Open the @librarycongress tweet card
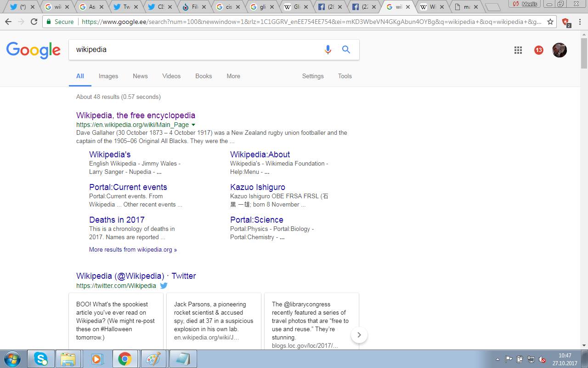The height and width of the screenshot is (368, 588). tap(311, 321)
